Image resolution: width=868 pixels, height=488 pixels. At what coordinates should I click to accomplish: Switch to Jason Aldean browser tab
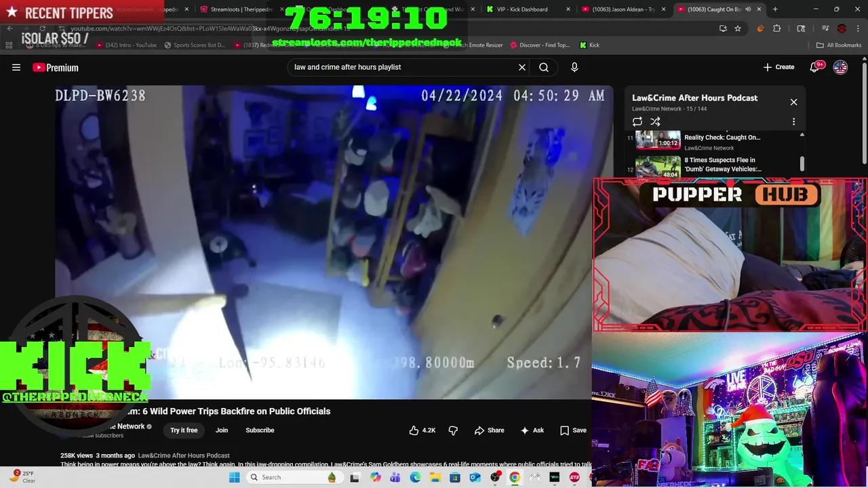coord(623,9)
